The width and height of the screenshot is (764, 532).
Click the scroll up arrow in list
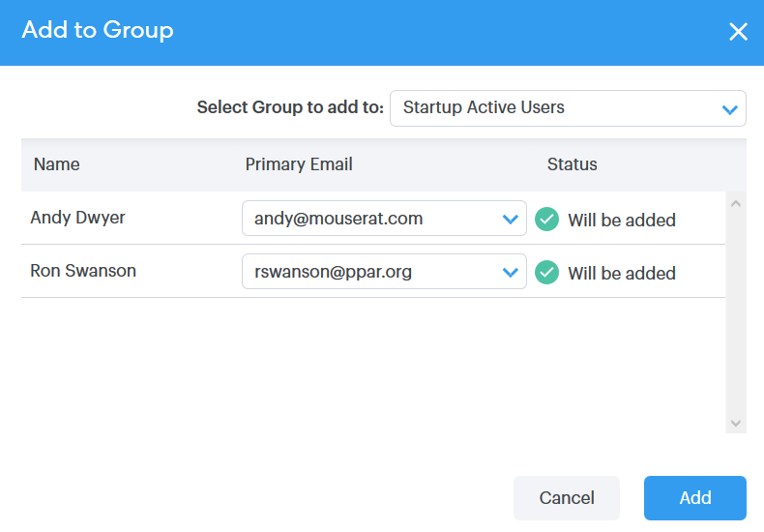coord(736,204)
